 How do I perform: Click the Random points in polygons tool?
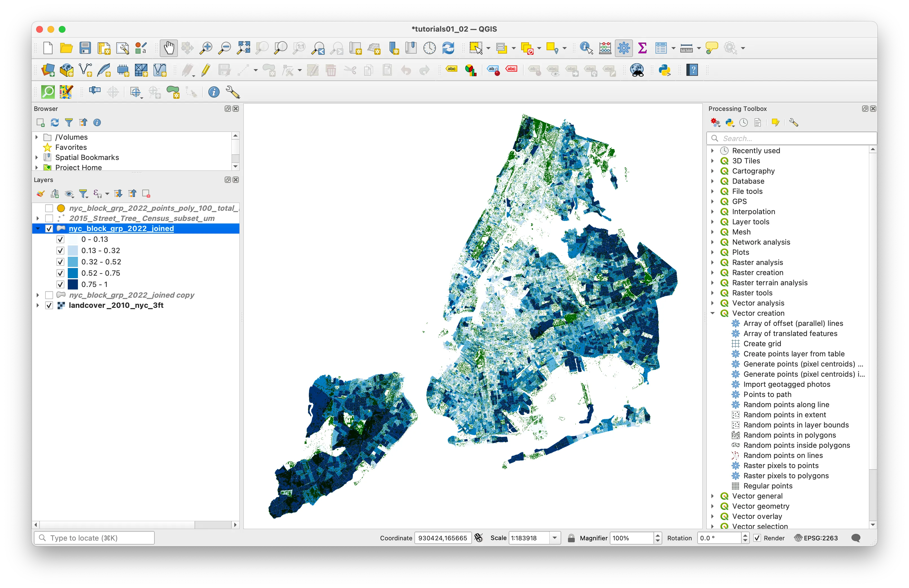pos(788,435)
